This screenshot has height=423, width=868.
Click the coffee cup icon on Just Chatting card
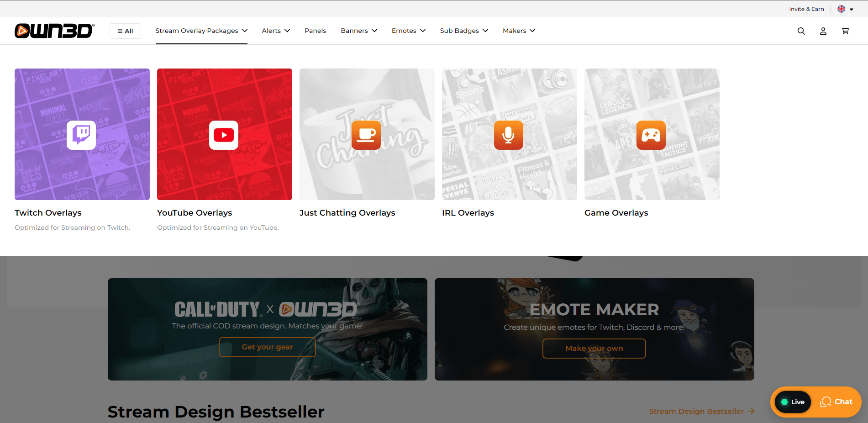point(366,135)
